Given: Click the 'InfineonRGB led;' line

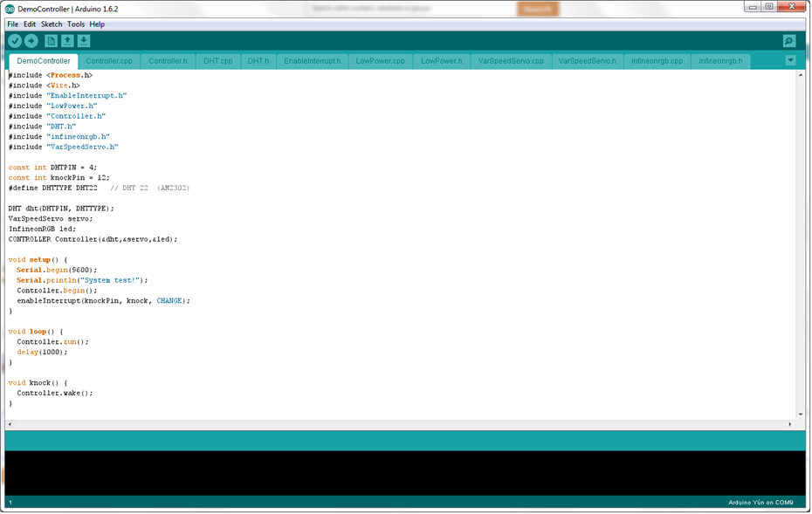Looking at the screenshot, I should click(42, 229).
